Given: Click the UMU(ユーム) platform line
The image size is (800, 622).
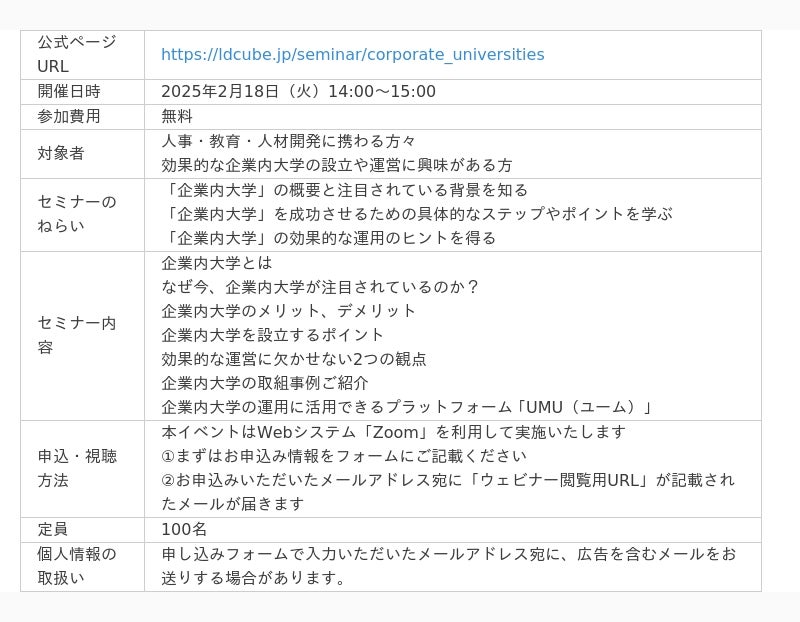Looking at the screenshot, I should point(407,407).
